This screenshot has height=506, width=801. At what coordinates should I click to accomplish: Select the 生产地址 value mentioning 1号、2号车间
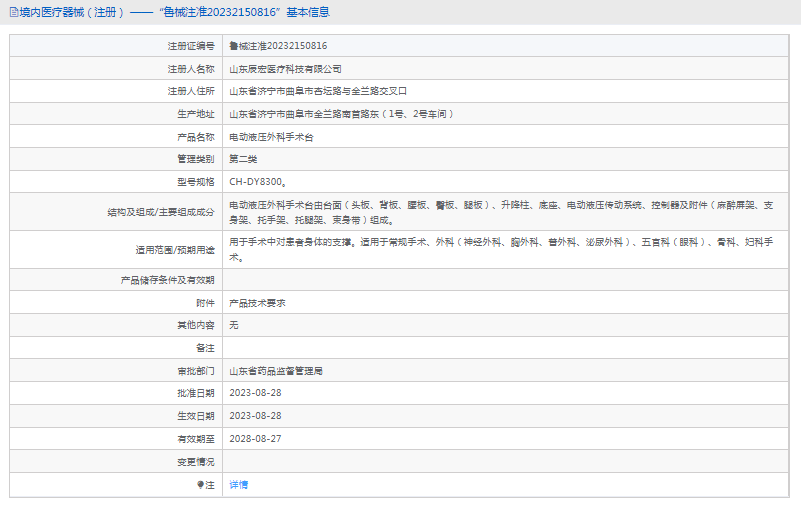(x=341, y=114)
